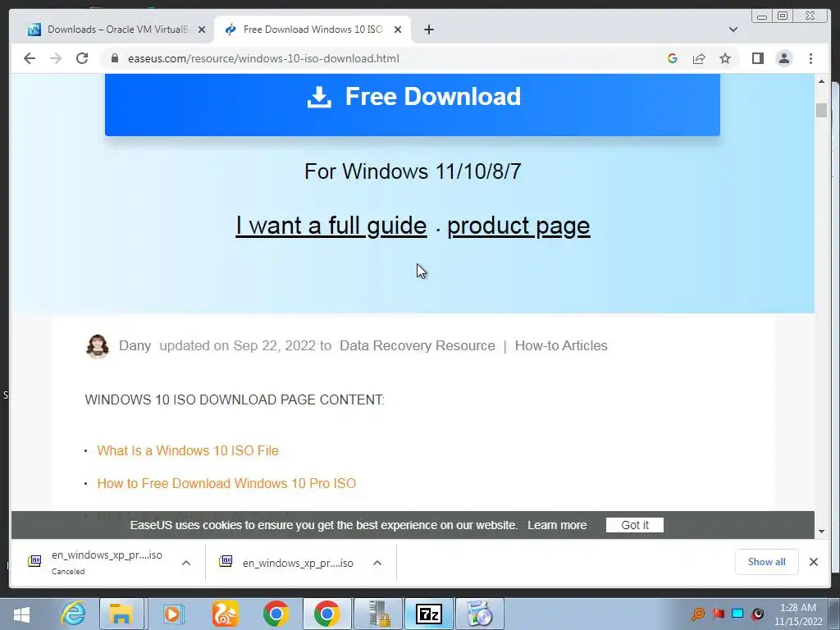The width and height of the screenshot is (840, 630).
Task: Close the Oracle VM VirtualBox tab
Action: (x=202, y=30)
